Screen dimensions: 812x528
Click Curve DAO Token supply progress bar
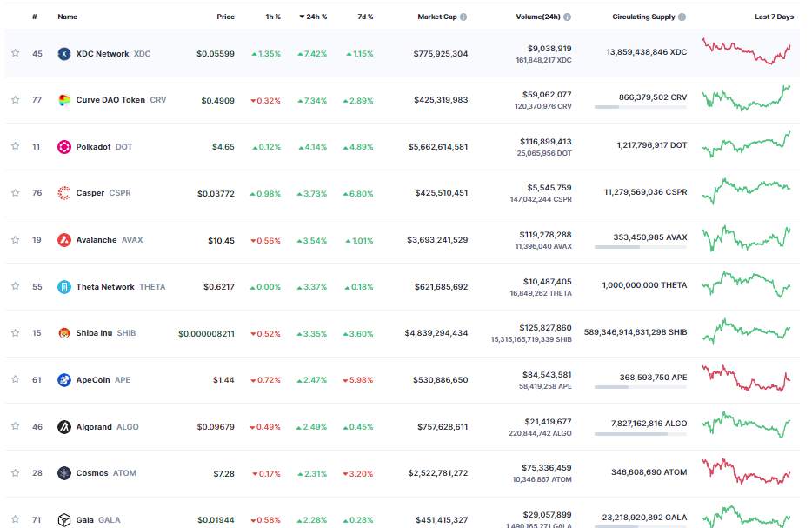[641, 107]
